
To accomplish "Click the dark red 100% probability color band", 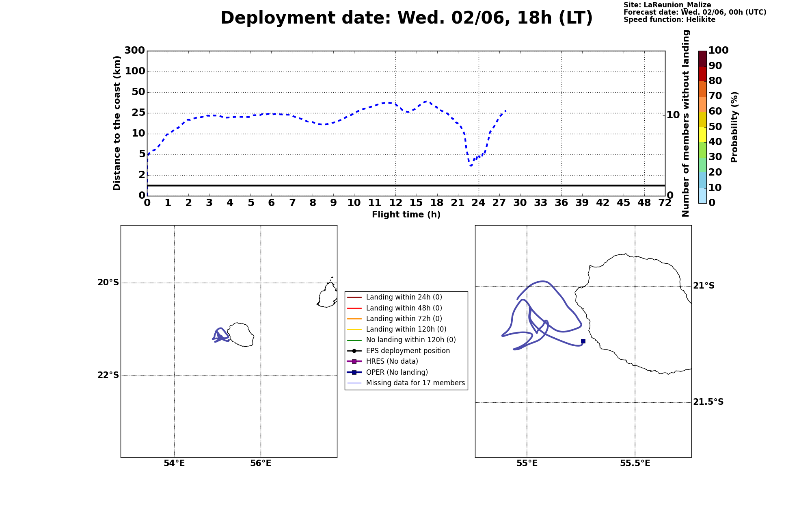I will 702,59.
